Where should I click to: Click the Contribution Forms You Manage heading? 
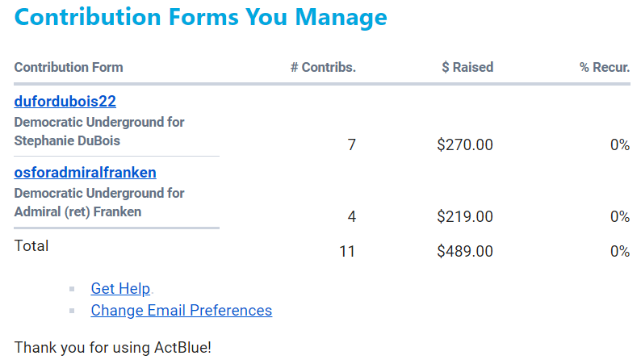(x=200, y=17)
